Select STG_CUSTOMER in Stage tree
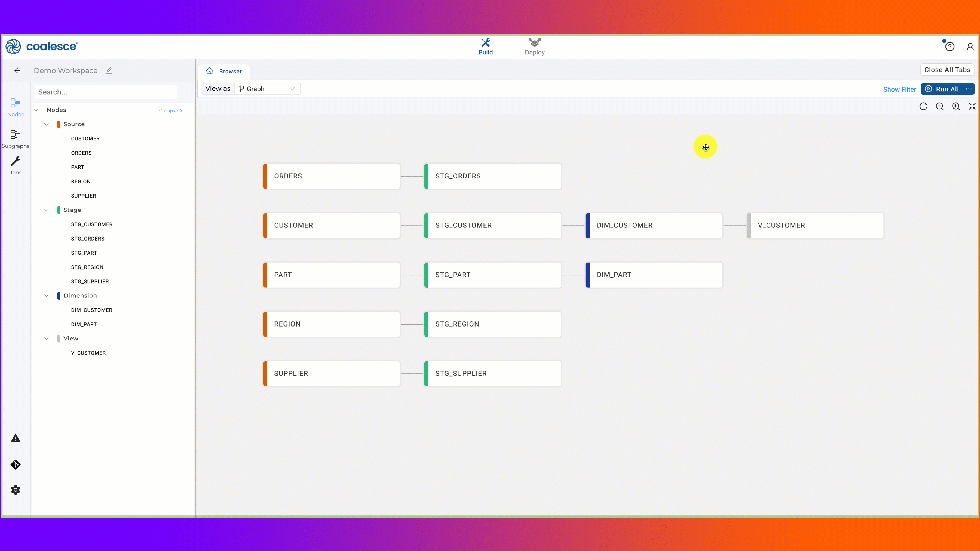The image size is (980, 551). 92,224
